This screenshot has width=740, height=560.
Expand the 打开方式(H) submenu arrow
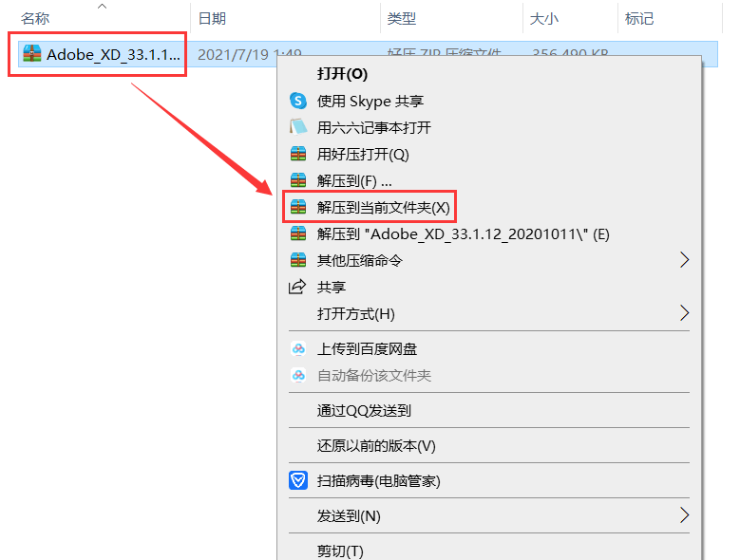684,312
